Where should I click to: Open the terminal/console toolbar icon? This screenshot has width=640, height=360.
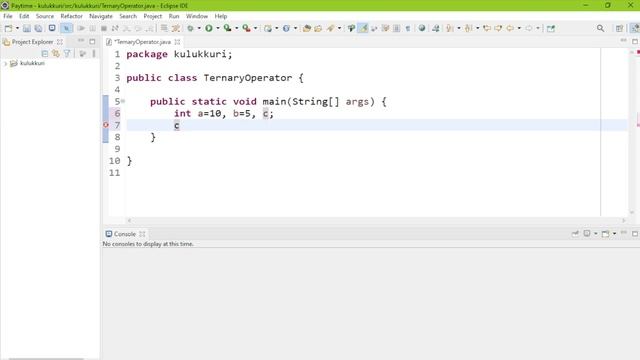[x=52, y=28]
